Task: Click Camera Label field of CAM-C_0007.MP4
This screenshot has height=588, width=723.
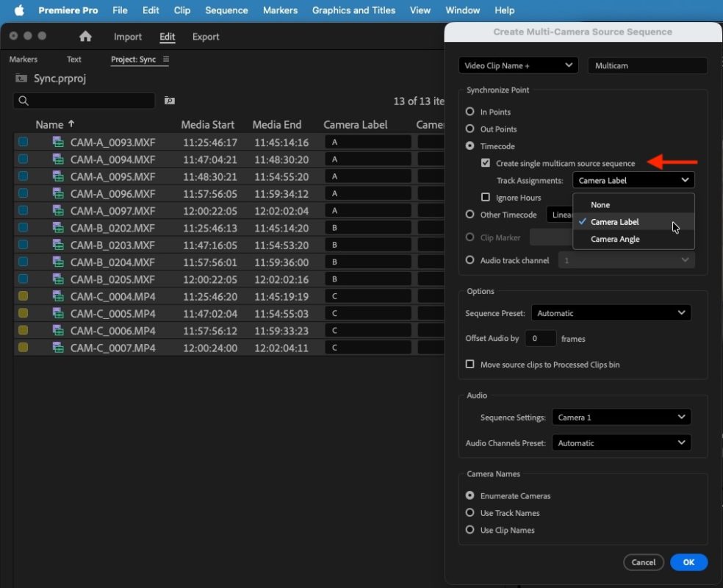Action: click(x=368, y=347)
